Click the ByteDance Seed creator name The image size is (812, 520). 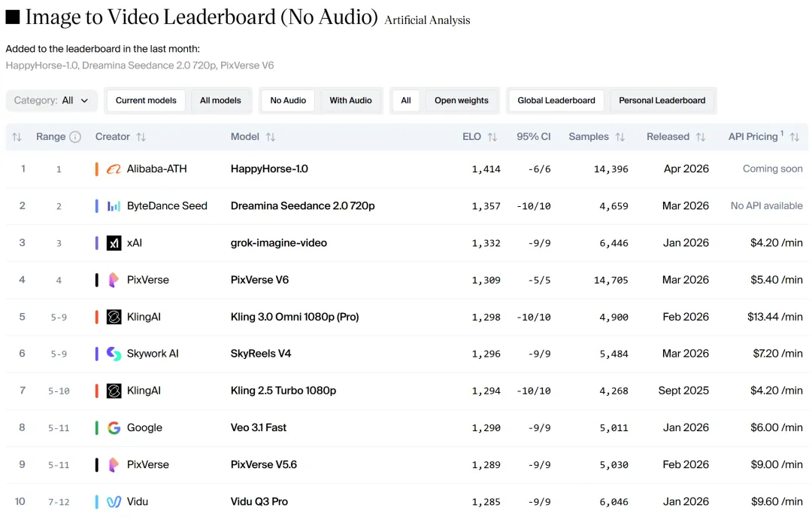[167, 206]
